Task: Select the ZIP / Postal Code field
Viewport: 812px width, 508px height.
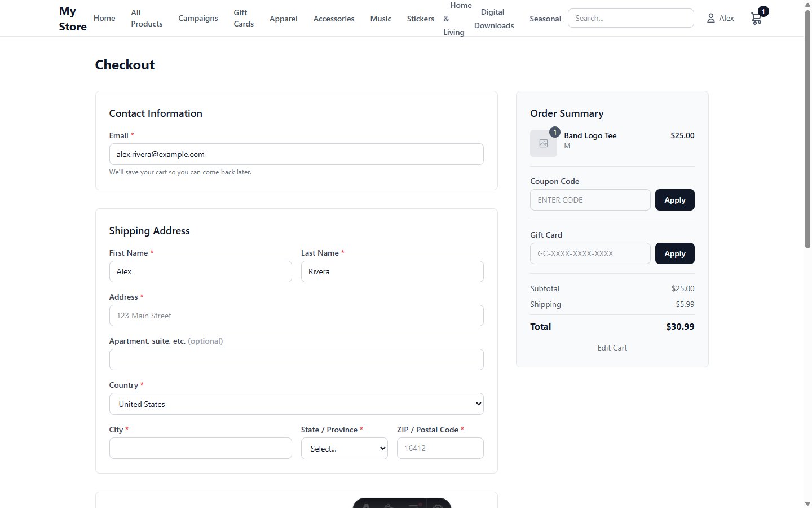Action: 440,448
